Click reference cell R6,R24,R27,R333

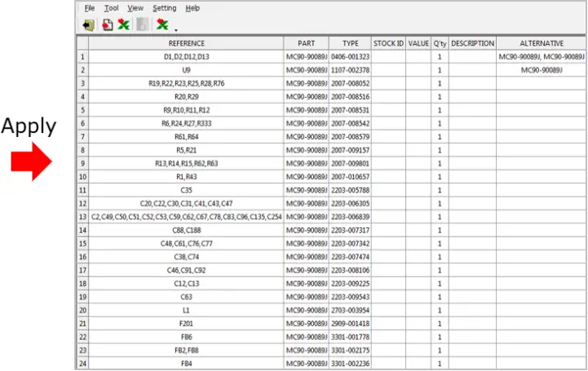click(x=187, y=124)
